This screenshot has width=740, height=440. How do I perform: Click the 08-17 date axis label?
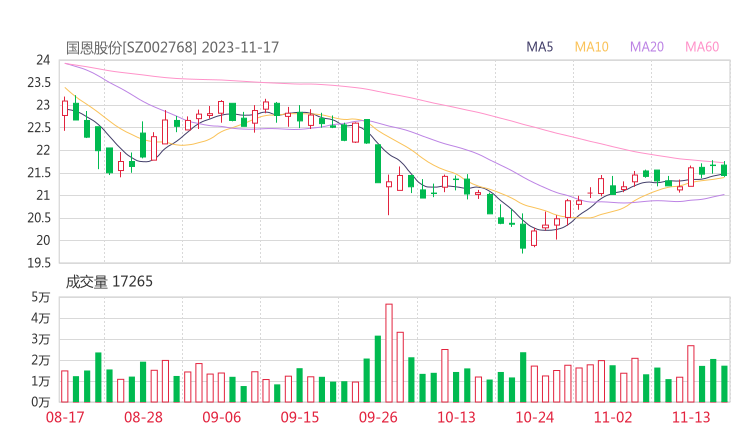click(x=65, y=417)
